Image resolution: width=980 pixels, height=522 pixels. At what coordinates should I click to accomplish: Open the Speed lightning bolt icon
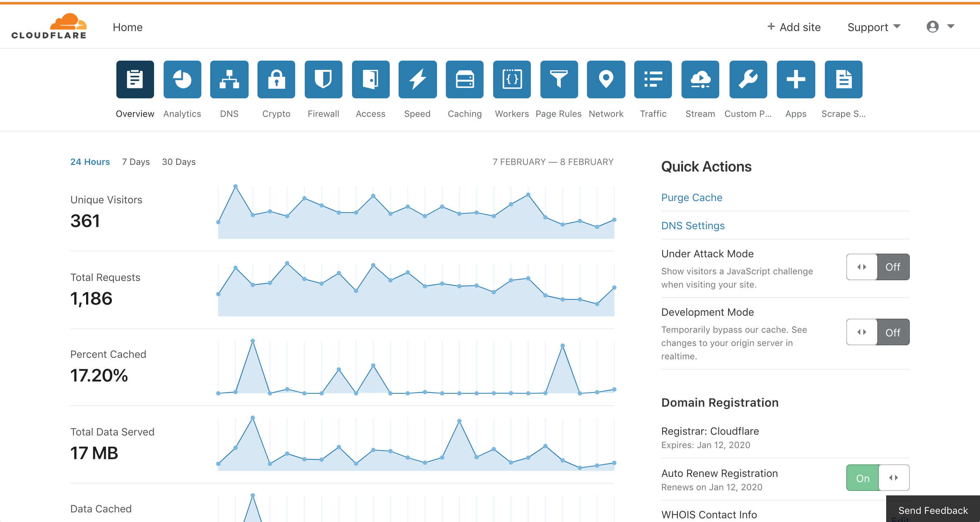(417, 79)
